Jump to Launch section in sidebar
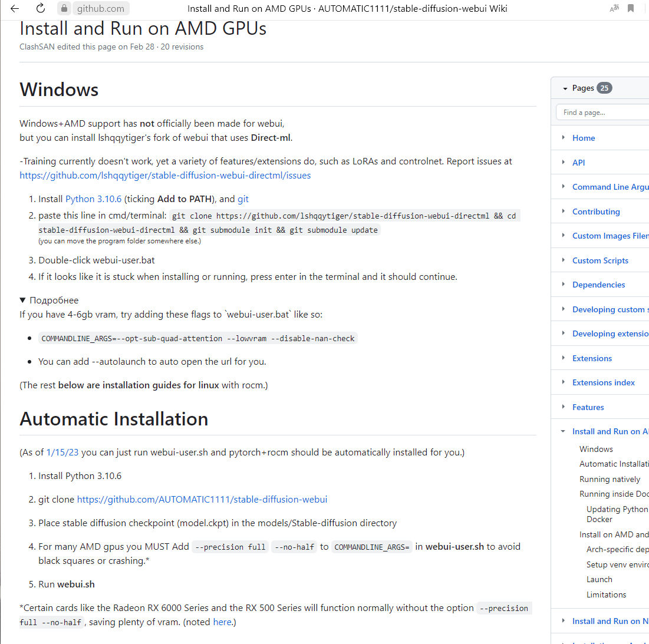The width and height of the screenshot is (649, 644). [599, 579]
